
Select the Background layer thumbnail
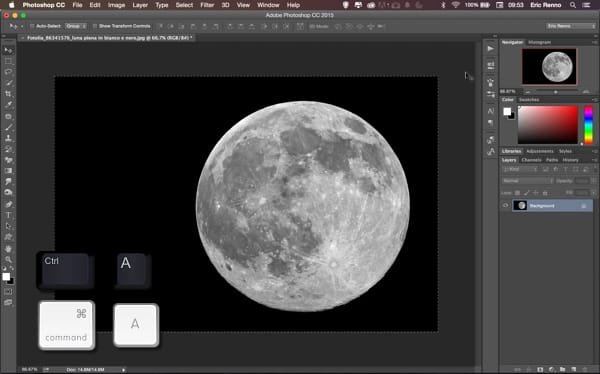[x=520, y=206]
